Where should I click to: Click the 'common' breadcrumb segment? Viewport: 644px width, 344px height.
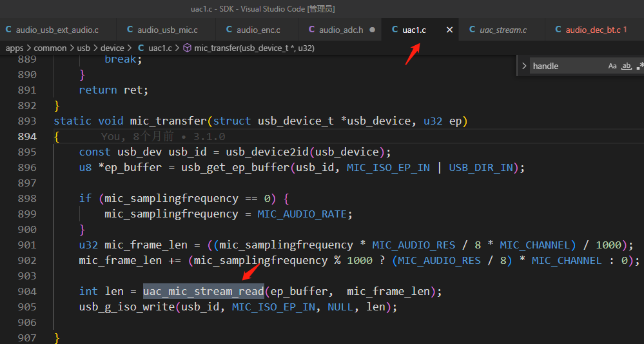coord(50,48)
